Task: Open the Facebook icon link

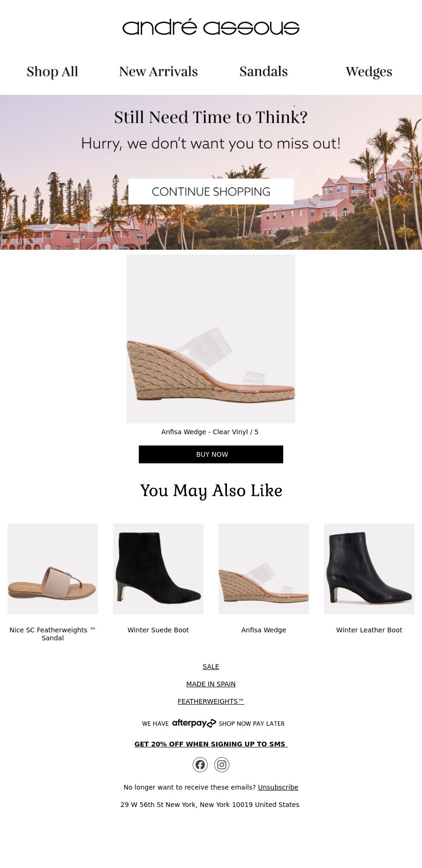Action: click(x=200, y=765)
